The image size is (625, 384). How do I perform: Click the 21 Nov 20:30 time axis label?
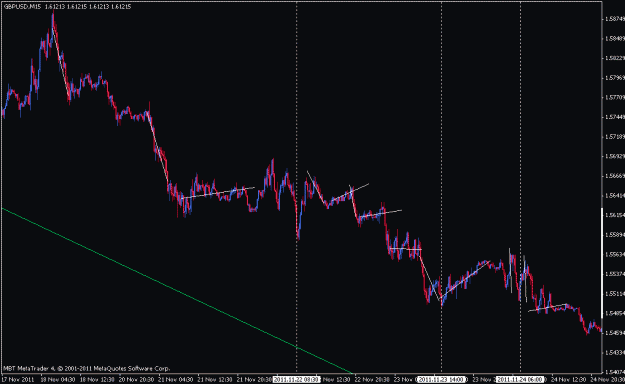254,379
